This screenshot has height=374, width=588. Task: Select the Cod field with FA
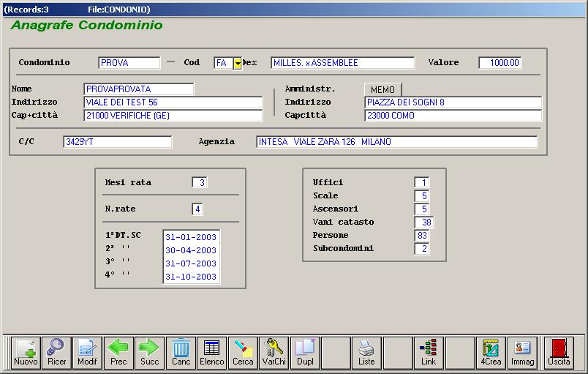pos(224,63)
